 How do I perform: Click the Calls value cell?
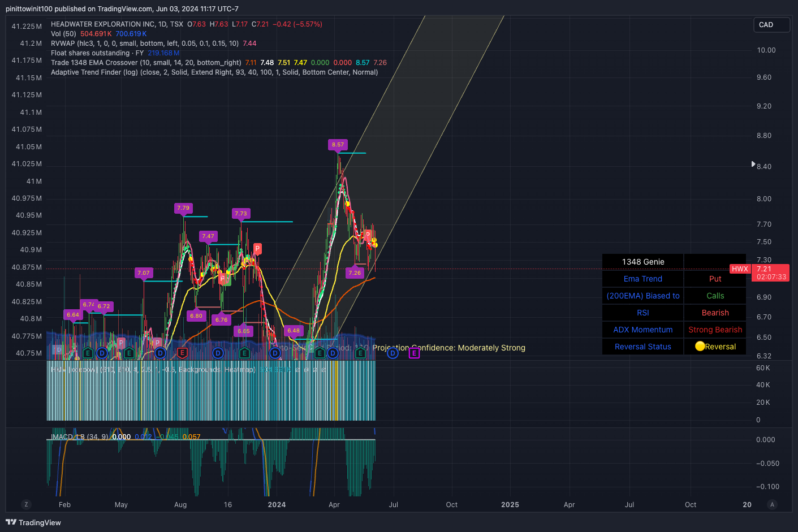click(x=715, y=296)
